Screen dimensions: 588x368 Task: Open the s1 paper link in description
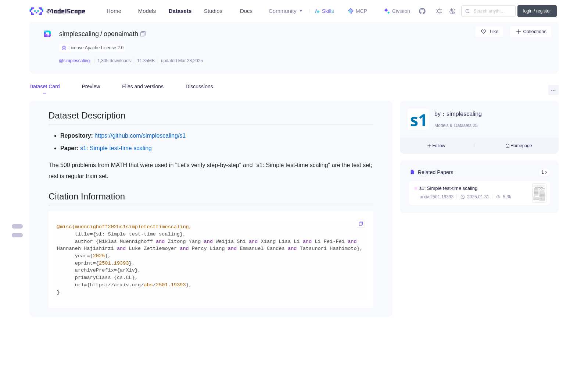click(116, 148)
